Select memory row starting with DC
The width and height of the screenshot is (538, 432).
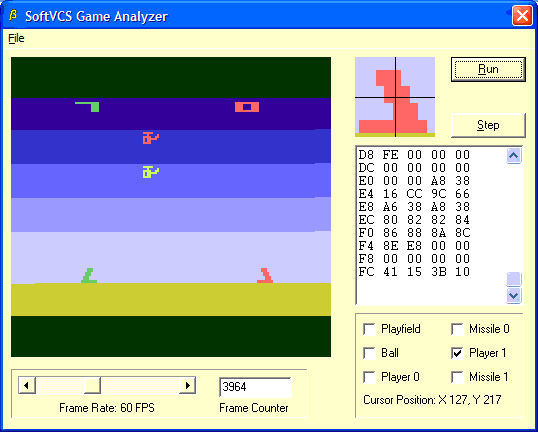pyautogui.click(x=414, y=168)
